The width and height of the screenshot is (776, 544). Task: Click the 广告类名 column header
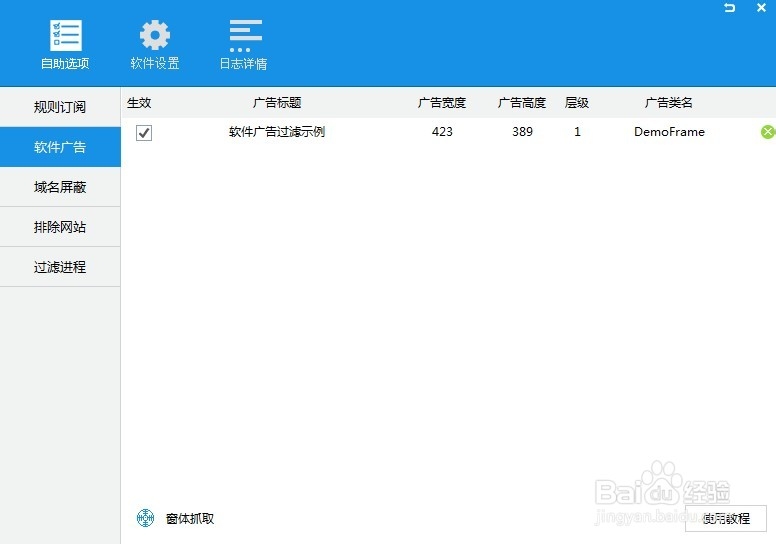tap(669, 102)
